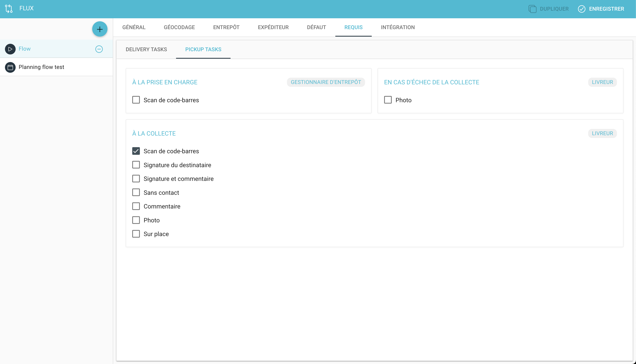Image resolution: width=636 pixels, height=364 pixels.
Task: Select the Pickup Tasks sub-tab
Action: 203,49
